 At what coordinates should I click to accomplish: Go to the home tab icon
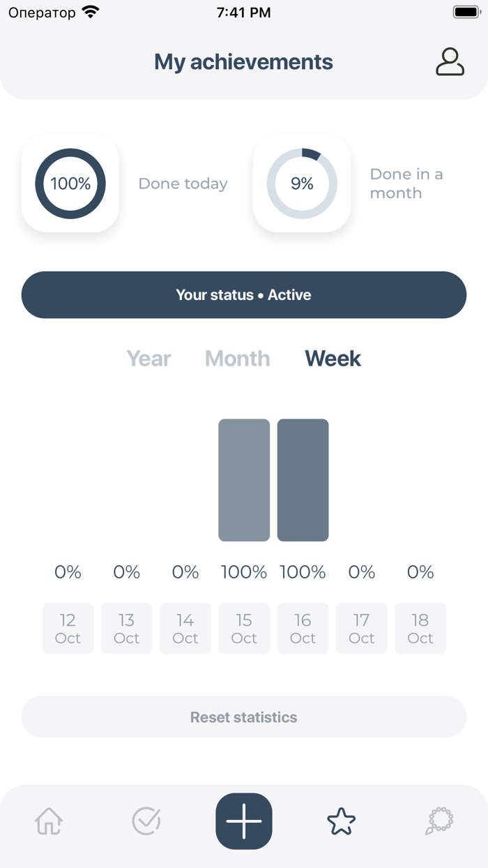pos(49,821)
